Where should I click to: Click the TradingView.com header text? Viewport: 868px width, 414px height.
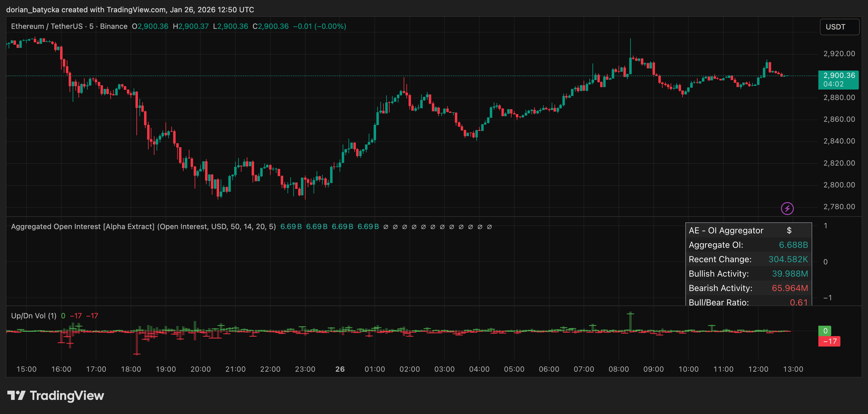point(136,10)
